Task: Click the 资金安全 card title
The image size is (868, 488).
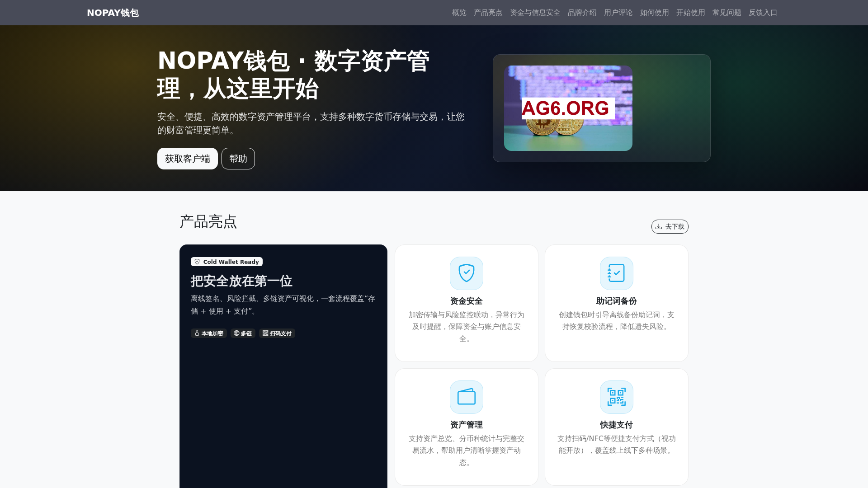Action: click(467, 301)
